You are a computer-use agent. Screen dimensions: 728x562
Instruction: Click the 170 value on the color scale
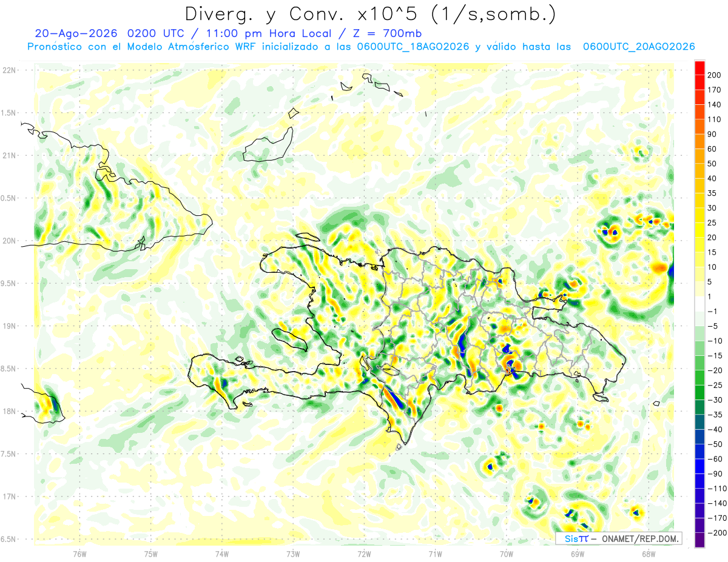[x=714, y=90]
